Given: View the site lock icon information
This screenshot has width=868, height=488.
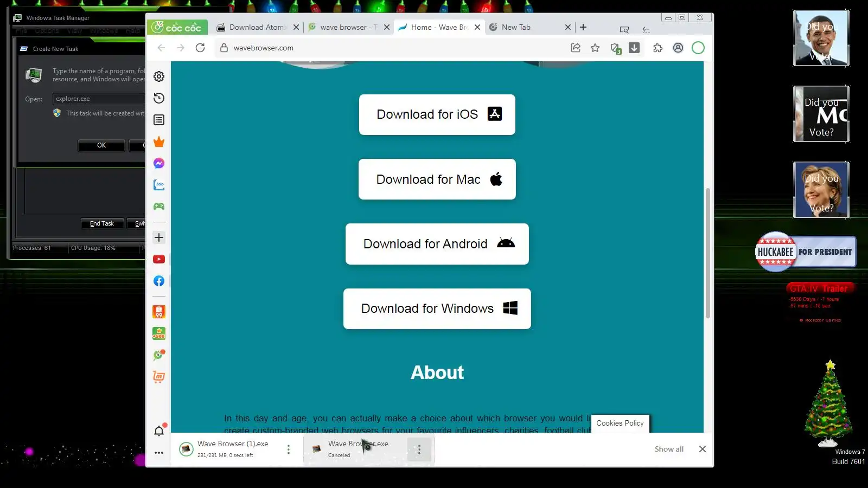Looking at the screenshot, I should point(224,48).
